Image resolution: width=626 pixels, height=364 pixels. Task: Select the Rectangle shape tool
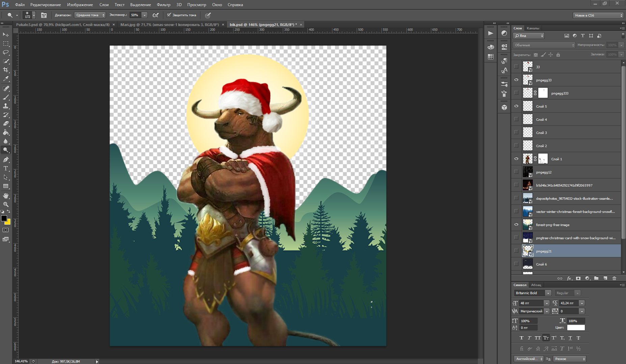pyautogui.click(x=6, y=186)
